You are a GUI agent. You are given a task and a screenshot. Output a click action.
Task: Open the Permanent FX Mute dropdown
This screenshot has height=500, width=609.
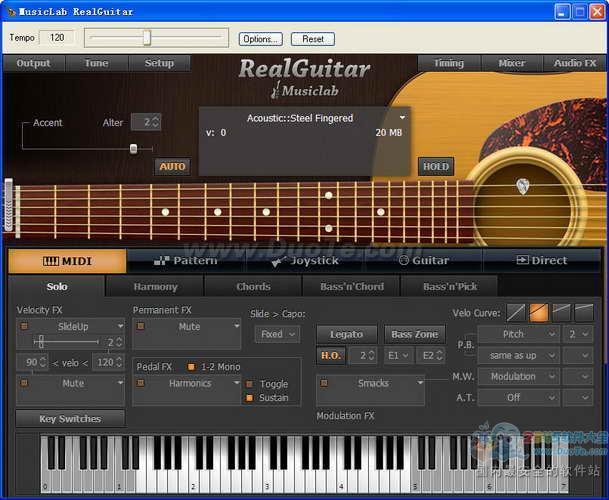(237, 326)
